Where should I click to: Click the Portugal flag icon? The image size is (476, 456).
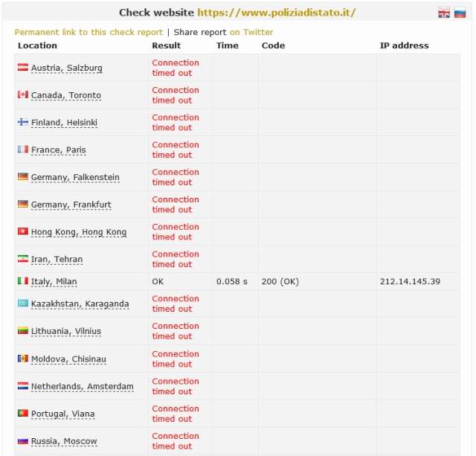pyautogui.click(x=23, y=414)
